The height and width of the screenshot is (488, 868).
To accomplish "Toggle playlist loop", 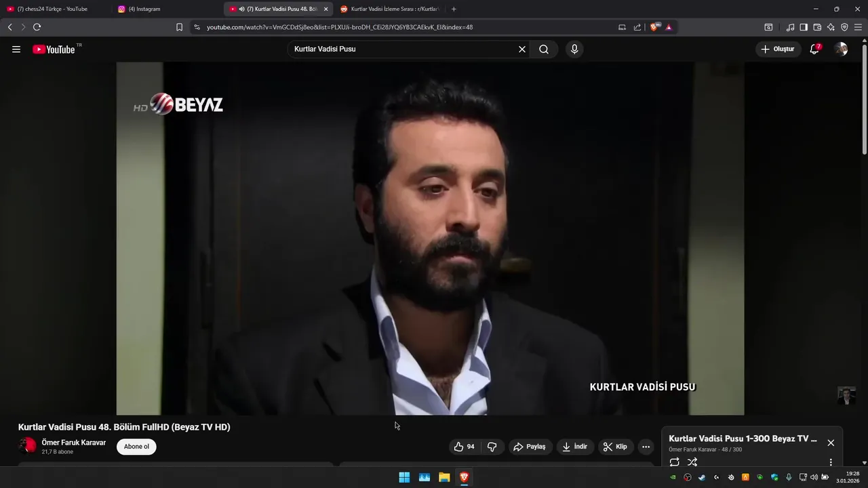I will tap(674, 462).
